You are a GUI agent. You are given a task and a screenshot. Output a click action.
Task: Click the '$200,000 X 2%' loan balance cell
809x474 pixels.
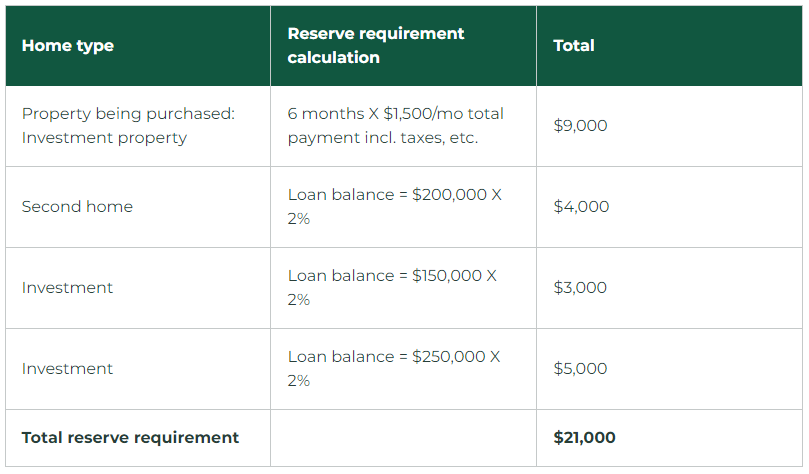(x=395, y=207)
